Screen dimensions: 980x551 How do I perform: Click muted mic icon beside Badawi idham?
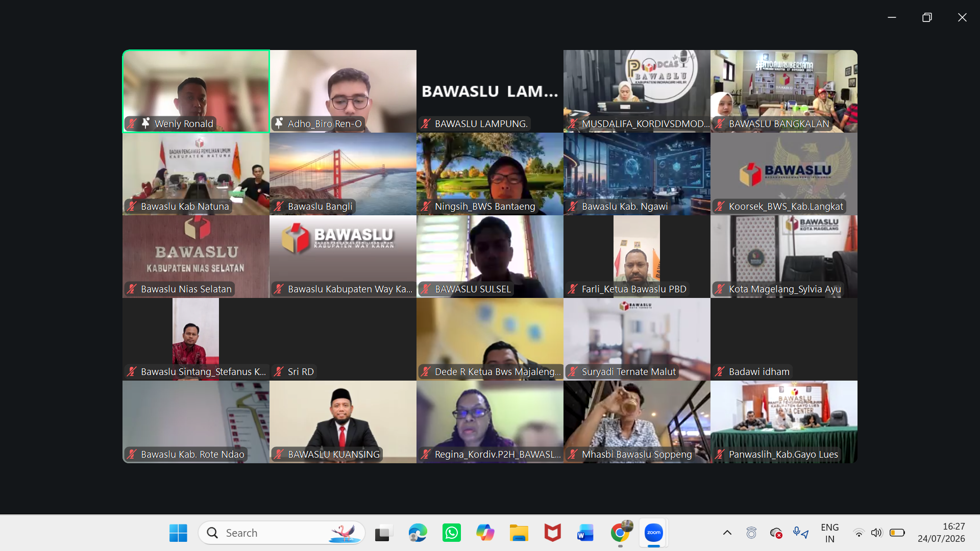(x=720, y=371)
